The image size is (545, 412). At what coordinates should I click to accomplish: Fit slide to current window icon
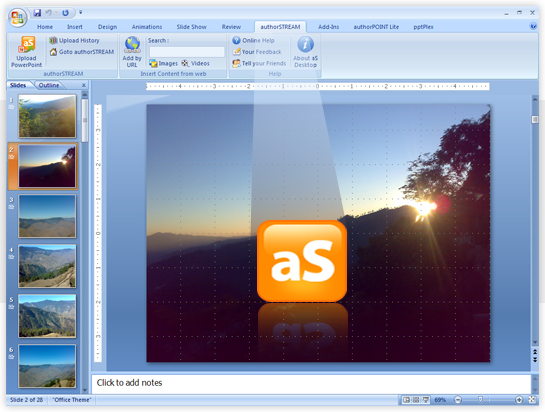532,400
